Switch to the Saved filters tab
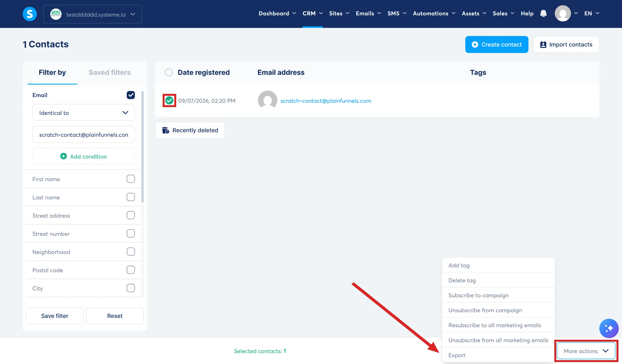The height and width of the screenshot is (364, 622). point(110,72)
